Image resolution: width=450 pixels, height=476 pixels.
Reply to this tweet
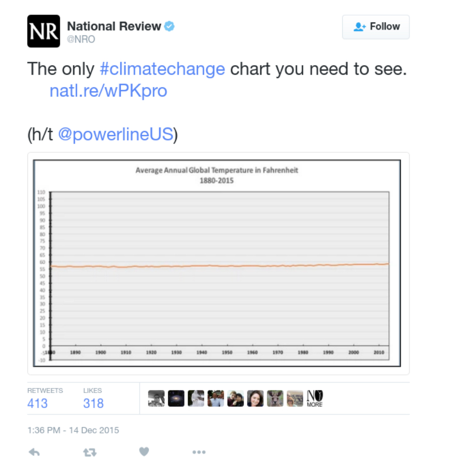click(x=34, y=452)
